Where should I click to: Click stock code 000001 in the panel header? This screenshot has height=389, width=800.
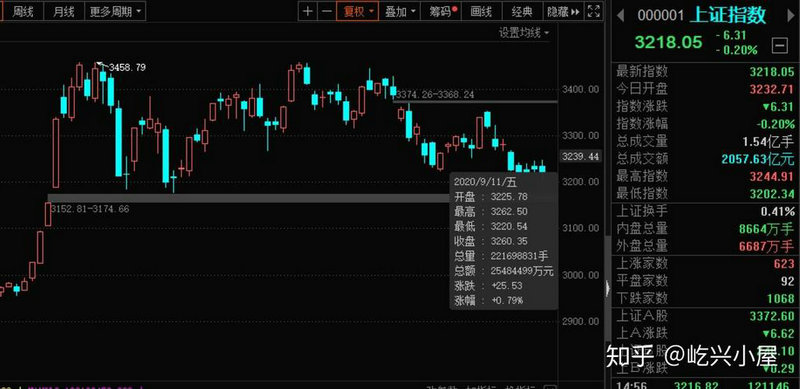click(660, 15)
